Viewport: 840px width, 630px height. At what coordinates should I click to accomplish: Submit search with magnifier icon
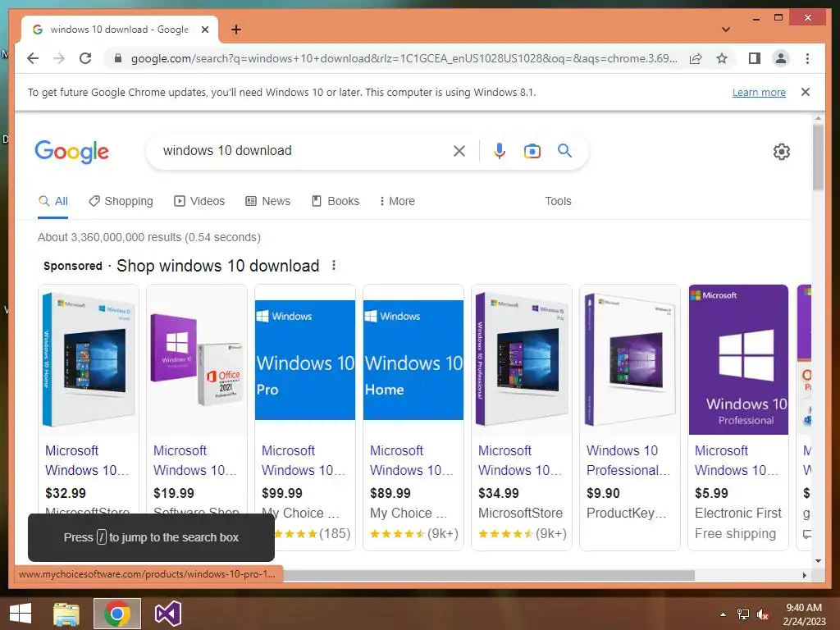(564, 151)
